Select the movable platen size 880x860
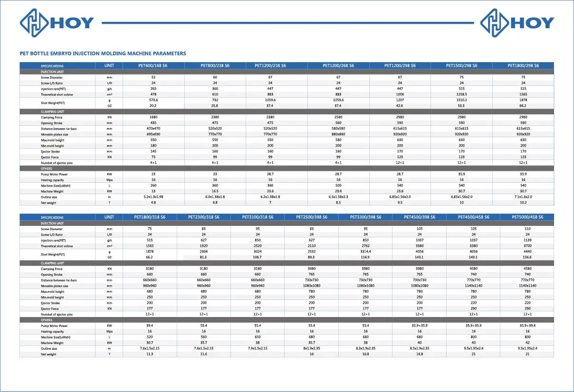The height and width of the screenshot is (392, 574). coord(338,134)
